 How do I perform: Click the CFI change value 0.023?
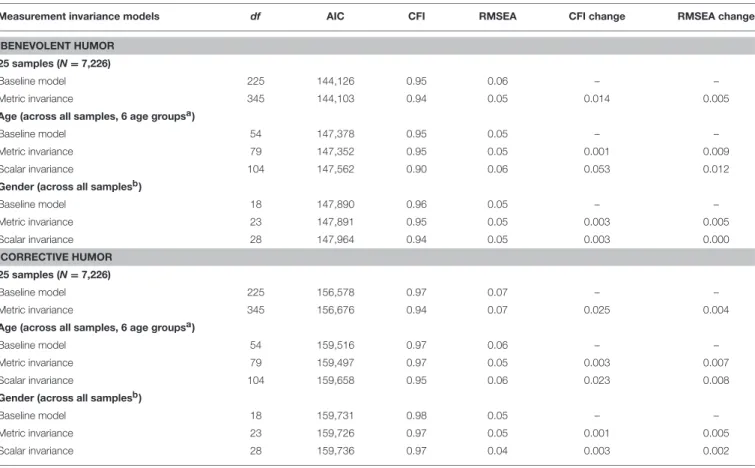pyautogui.click(x=597, y=380)
